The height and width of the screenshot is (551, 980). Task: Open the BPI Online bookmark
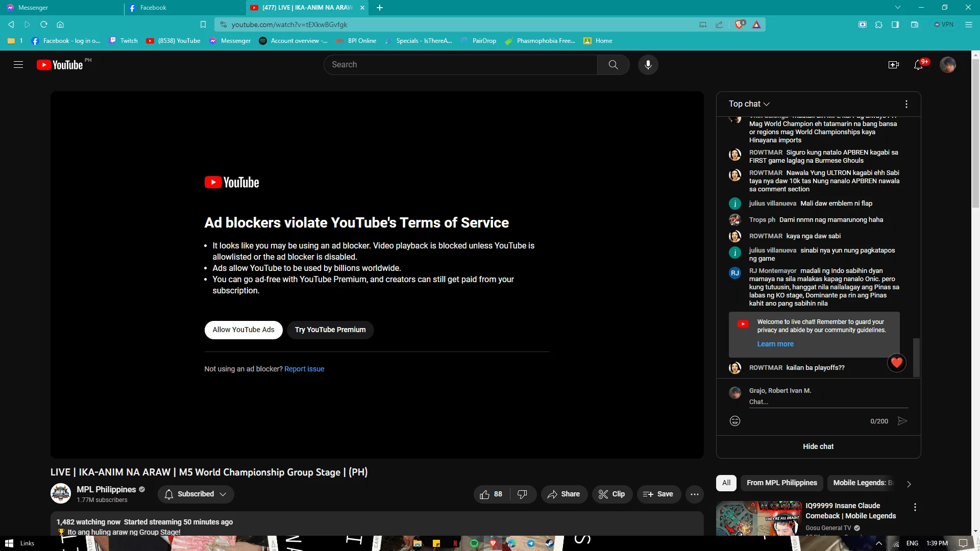(x=356, y=41)
